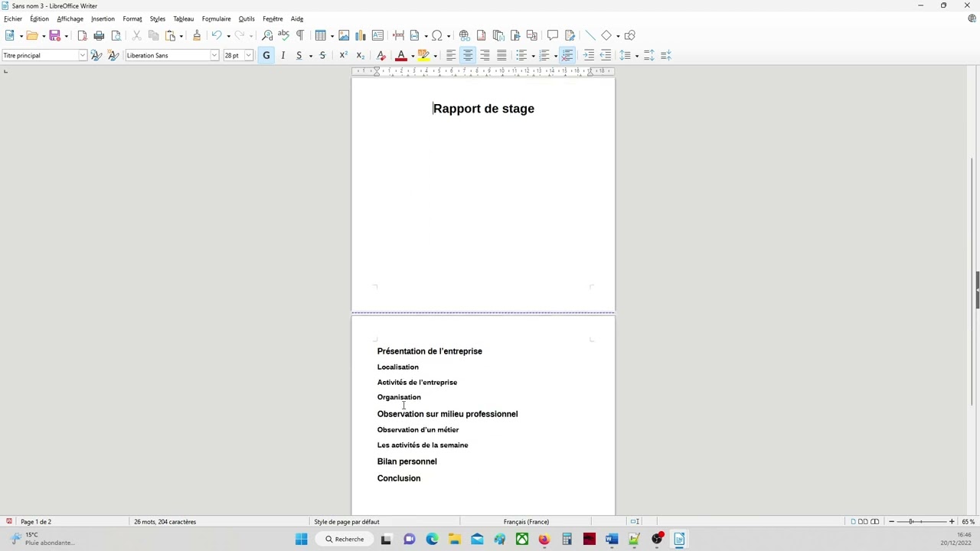Screen dimensions: 980x551
Task: Open the font size dropdown
Action: [249, 55]
